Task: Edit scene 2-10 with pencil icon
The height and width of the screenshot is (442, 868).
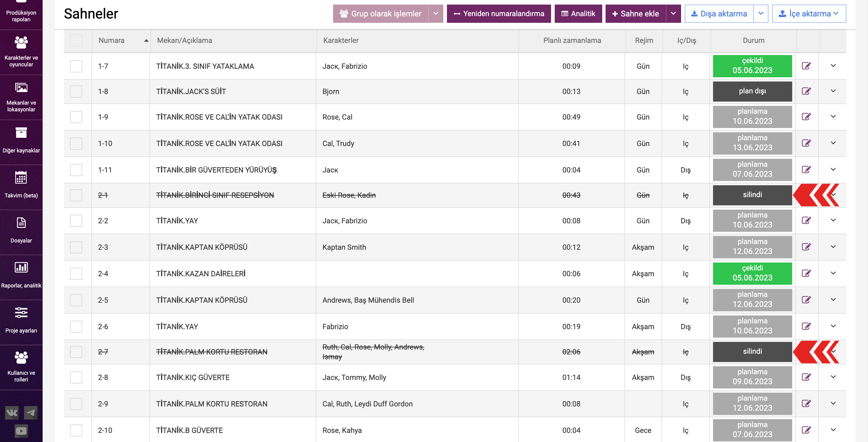Action: 806,430
